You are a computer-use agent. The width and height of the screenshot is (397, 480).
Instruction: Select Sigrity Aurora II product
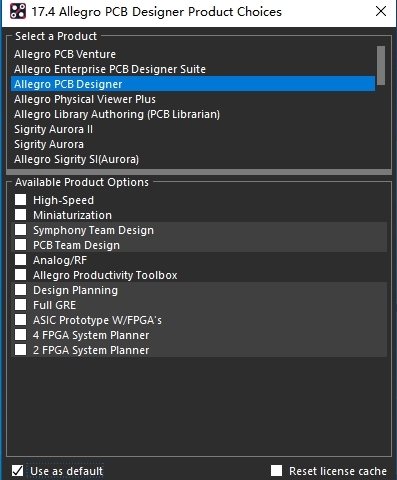click(x=193, y=129)
